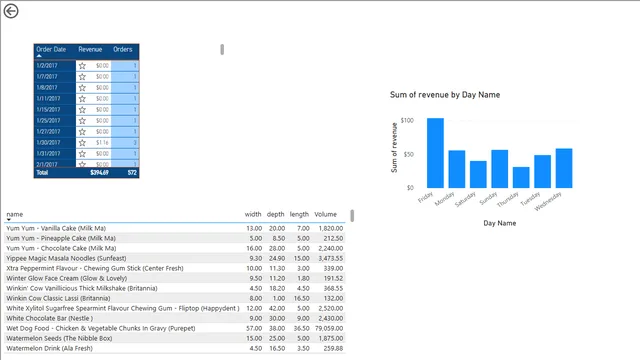The width and height of the screenshot is (640, 360).
Task: Select the 'Yum Yum - Chocolate Cake (Milk Ma)' row
Action: coord(175,248)
